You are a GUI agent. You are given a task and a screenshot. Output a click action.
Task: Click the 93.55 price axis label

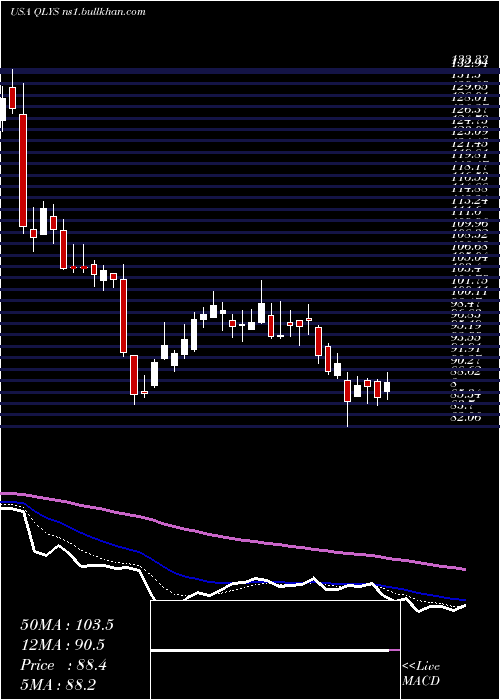coord(467,338)
